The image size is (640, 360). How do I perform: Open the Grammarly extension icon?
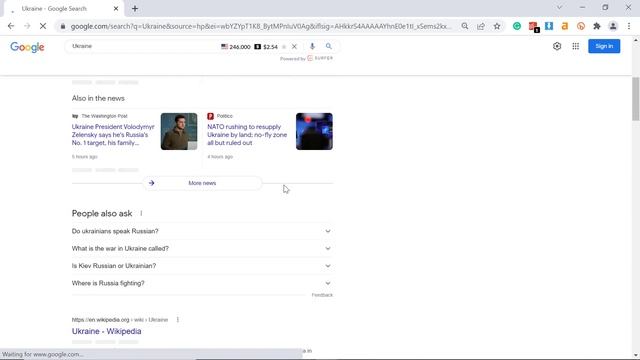pyautogui.click(x=517, y=26)
